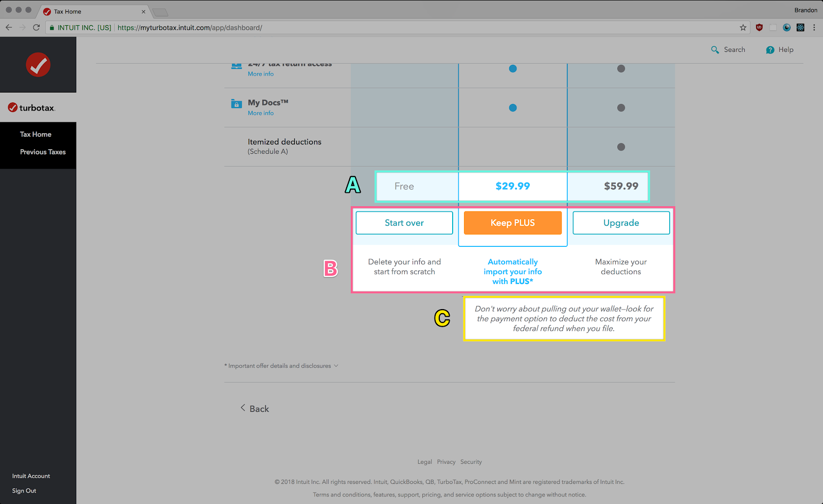
Task: Open the Legal footer link
Action: [425, 462]
